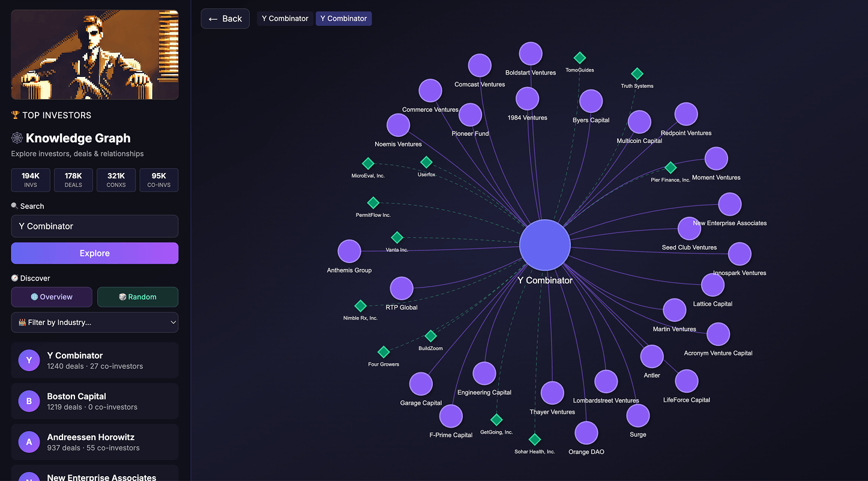Select the Multicoin Capital node
This screenshot has height=481, width=868.
(639, 122)
